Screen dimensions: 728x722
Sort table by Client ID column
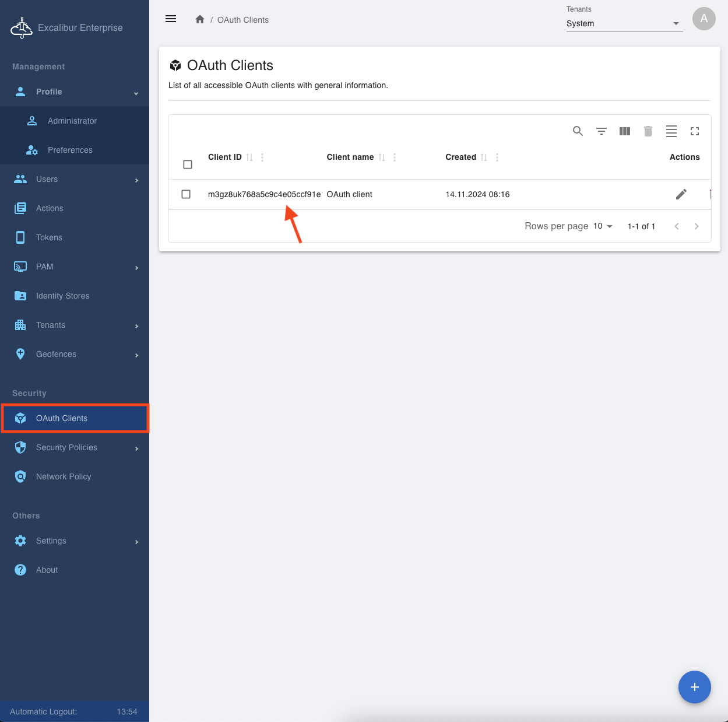(249, 157)
